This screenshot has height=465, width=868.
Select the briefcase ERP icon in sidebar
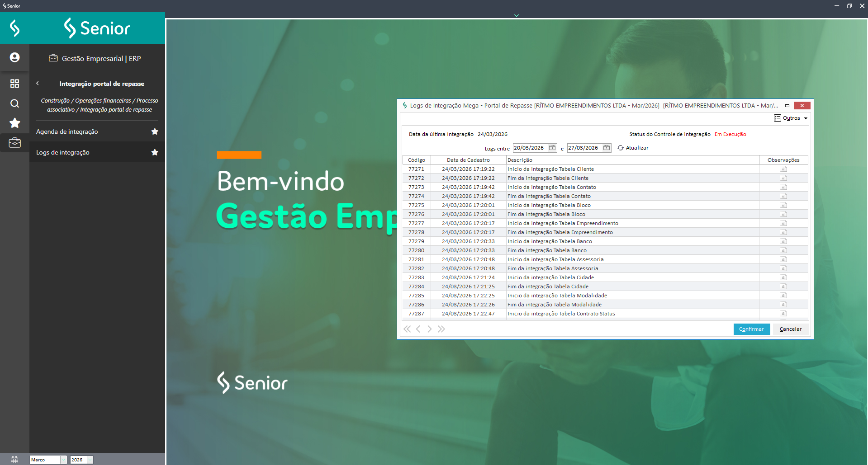tap(14, 143)
